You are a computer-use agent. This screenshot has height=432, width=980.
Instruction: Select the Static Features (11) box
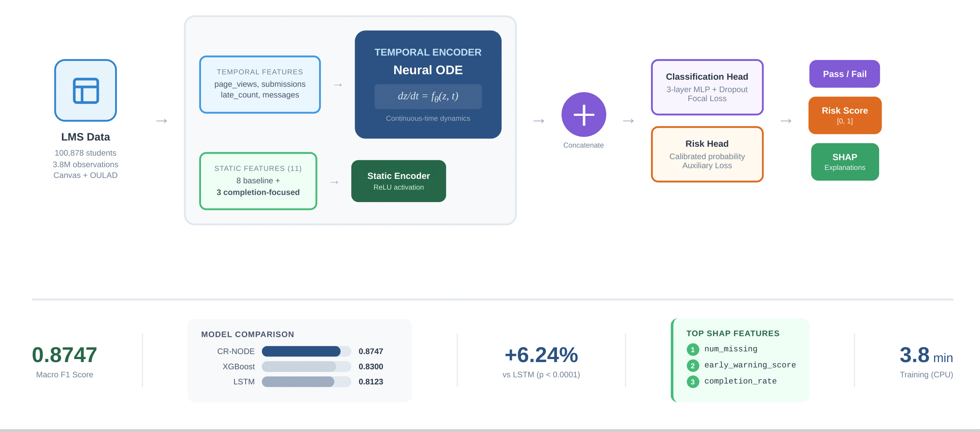tap(258, 181)
